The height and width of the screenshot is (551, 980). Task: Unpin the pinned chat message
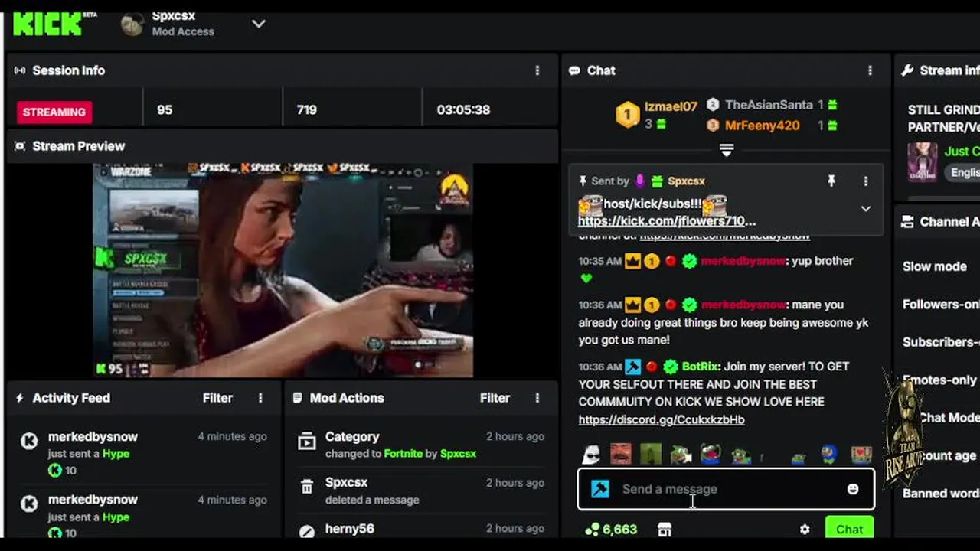831,181
